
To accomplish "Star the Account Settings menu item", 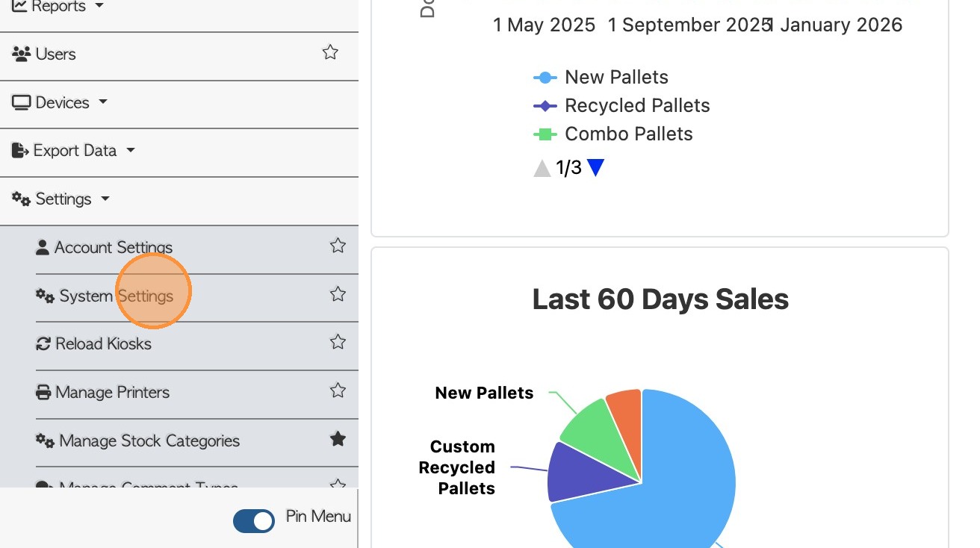I will pyautogui.click(x=338, y=246).
